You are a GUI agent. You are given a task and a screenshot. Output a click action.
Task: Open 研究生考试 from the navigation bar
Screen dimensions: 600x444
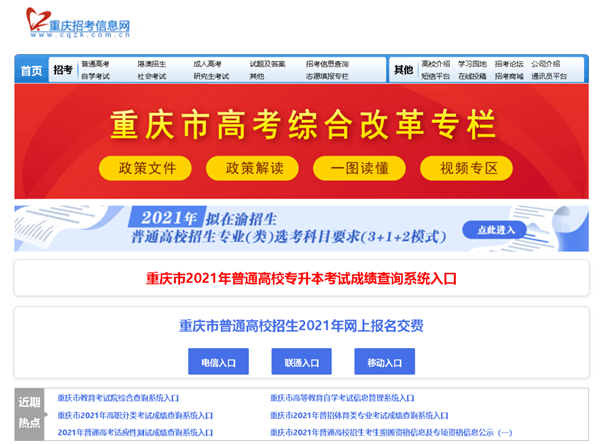(211, 76)
